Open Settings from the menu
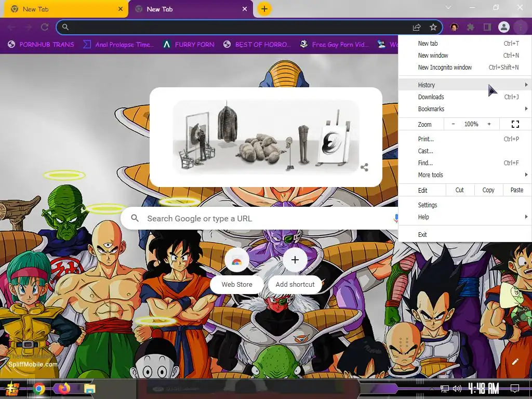532x399 pixels. click(465, 205)
